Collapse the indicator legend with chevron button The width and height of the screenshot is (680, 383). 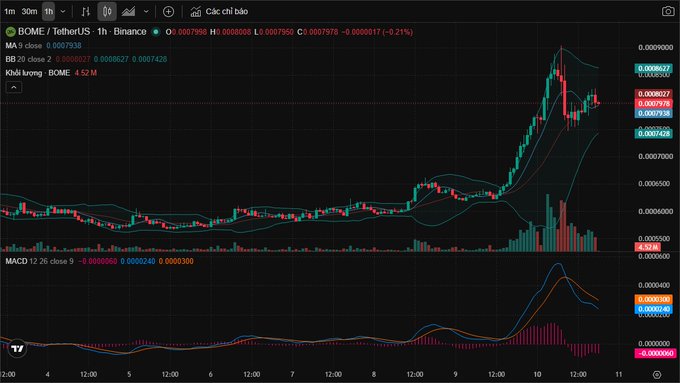(13, 87)
